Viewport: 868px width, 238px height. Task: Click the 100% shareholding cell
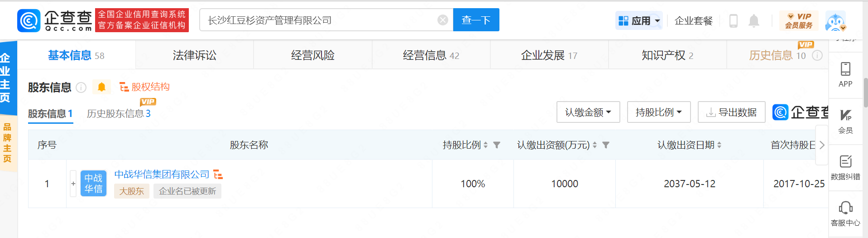click(x=473, y=184)
